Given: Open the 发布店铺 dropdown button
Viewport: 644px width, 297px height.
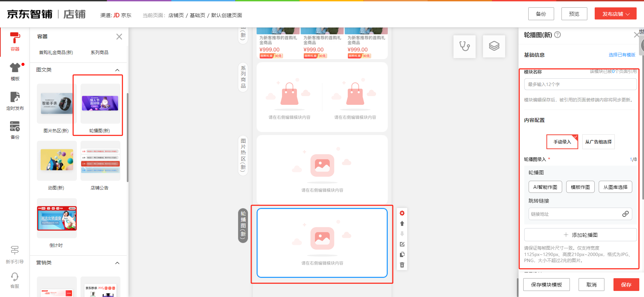Looking at the screenshot, I should pyautogui.click(x=615, y=14).
